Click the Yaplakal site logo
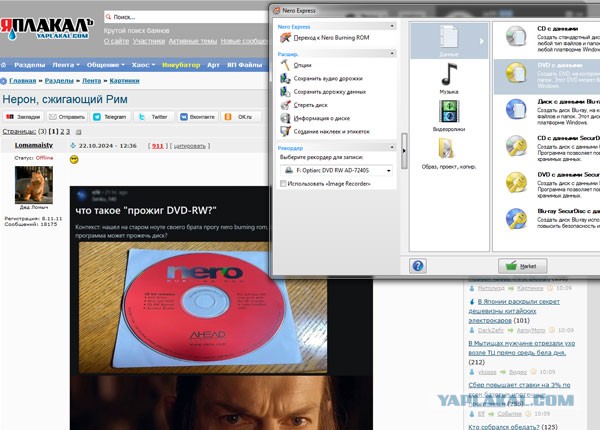 [47, 29]
